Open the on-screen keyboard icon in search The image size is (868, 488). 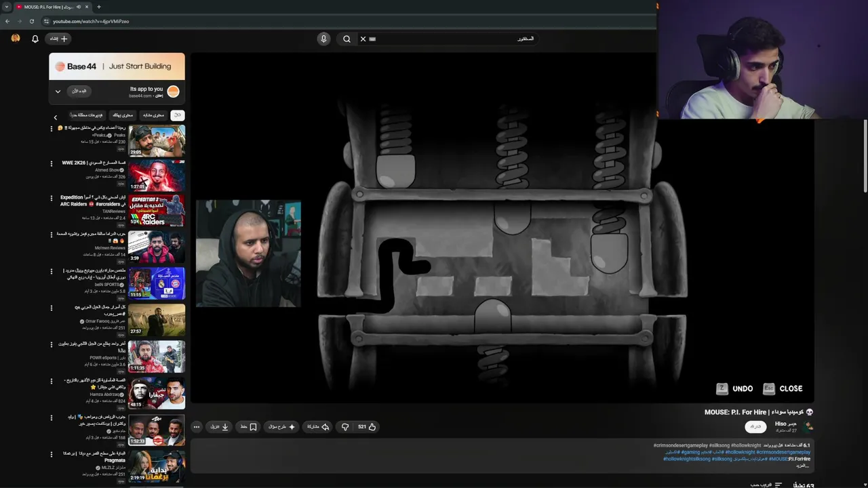tap(372, 39)
